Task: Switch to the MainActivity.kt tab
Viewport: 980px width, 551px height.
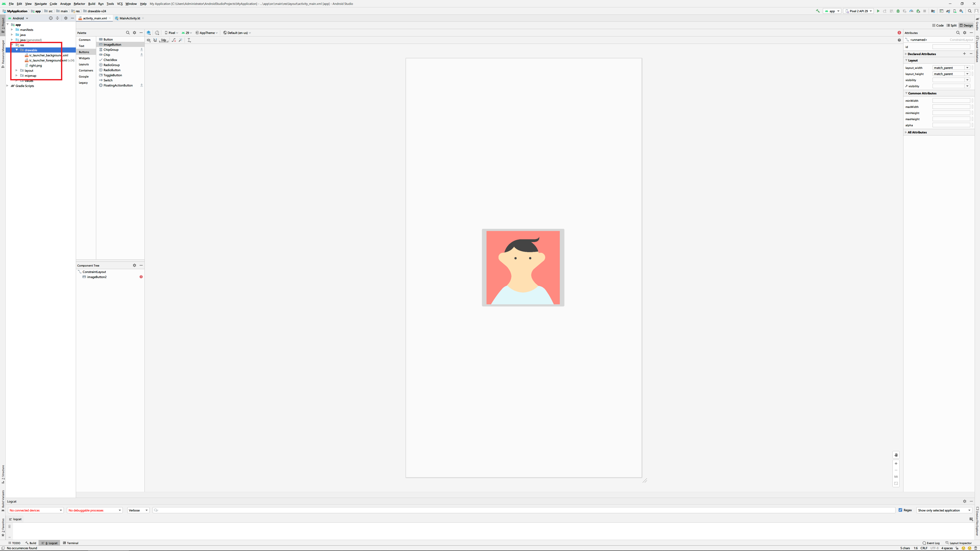Action: 129,18
